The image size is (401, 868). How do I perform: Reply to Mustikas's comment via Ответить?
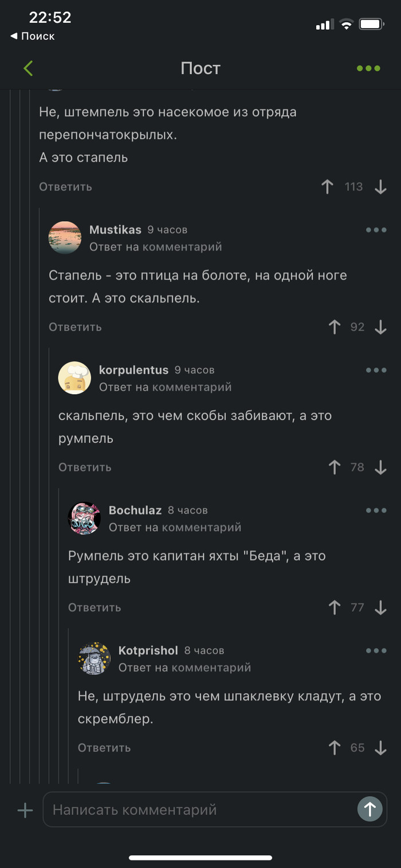pos(75,327)
